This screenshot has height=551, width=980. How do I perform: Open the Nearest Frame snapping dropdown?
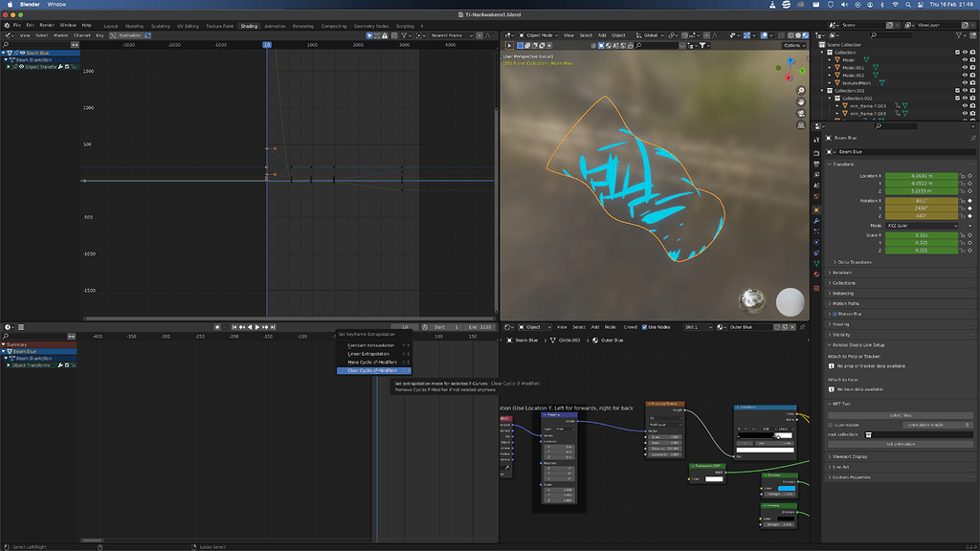pos(451,35)
